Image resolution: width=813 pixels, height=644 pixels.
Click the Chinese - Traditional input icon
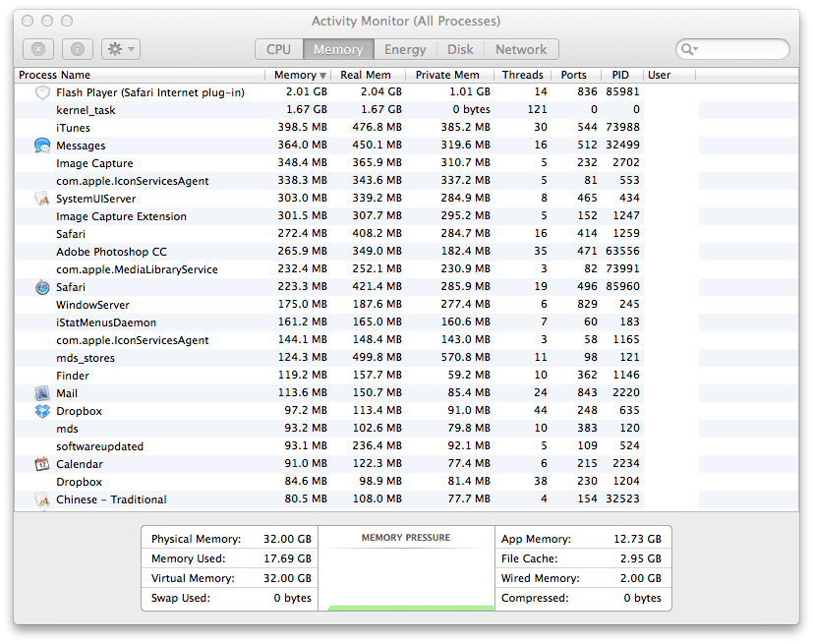click(x=42, y=499)
